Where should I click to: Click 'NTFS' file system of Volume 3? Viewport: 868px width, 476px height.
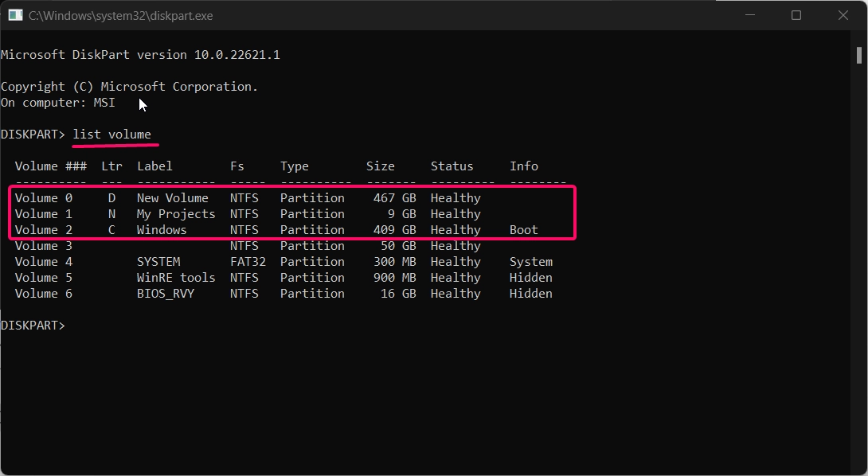tap(244, 246)
